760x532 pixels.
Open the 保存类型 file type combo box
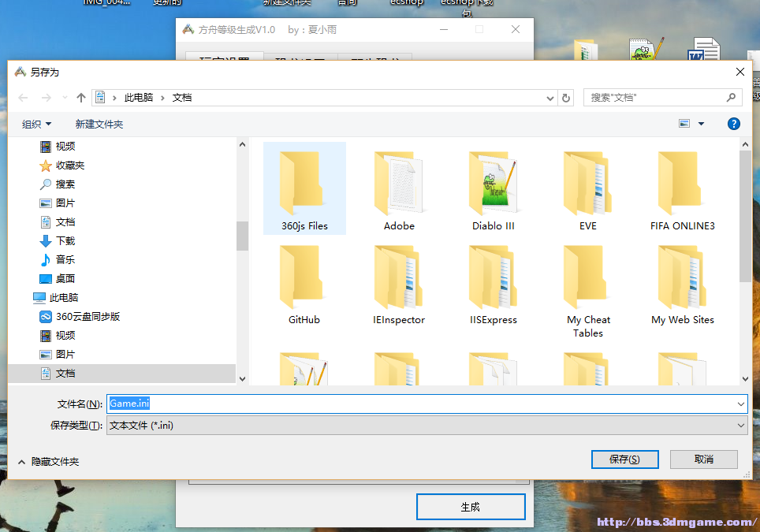[x=427, y=426]
